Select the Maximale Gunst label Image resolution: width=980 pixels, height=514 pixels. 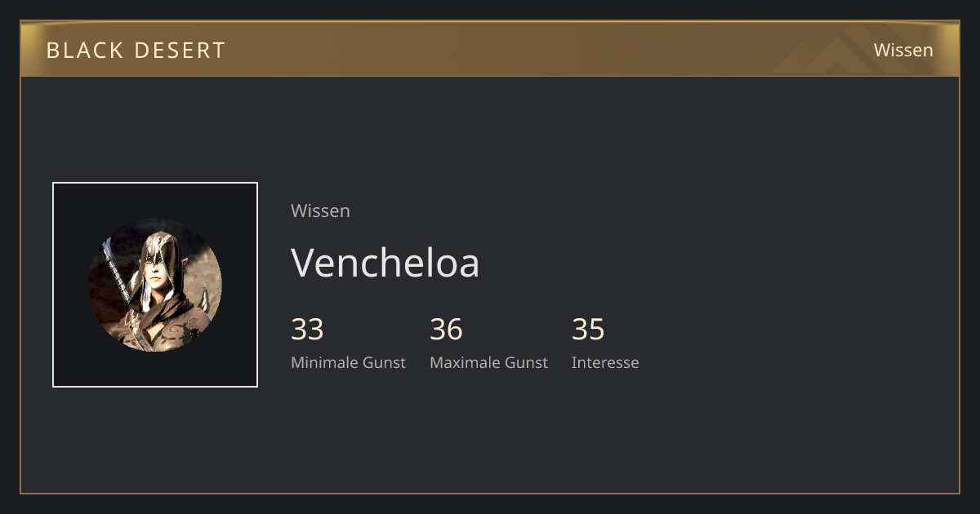488,362
